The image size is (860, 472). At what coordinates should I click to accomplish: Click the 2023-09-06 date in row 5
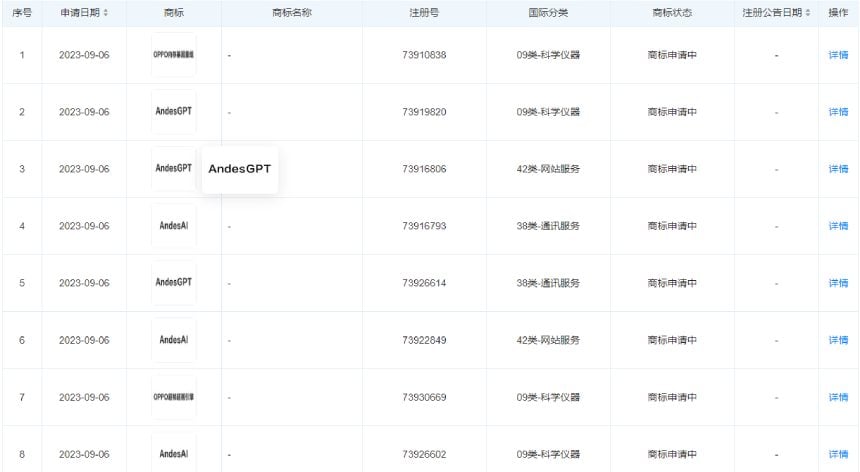pos(84,283)
